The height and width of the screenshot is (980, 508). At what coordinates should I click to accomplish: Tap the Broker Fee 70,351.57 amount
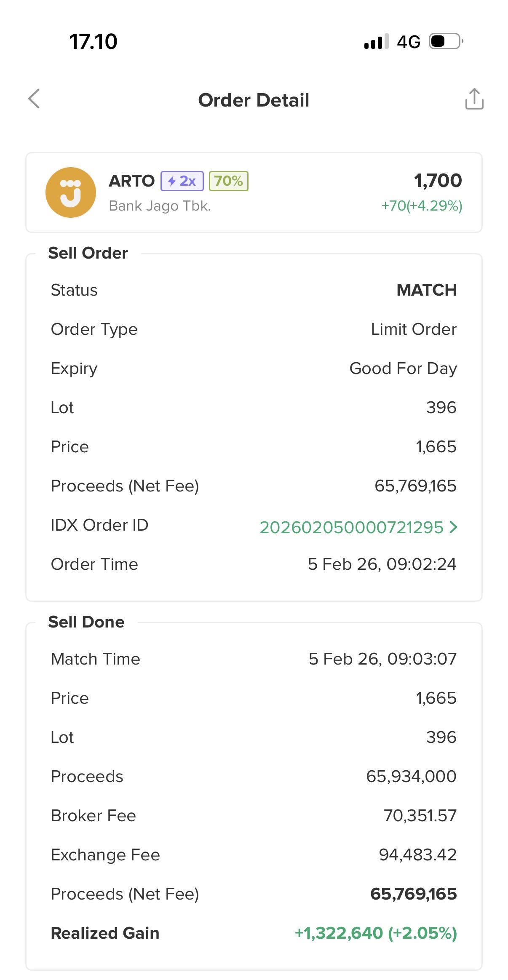(420, 816)
